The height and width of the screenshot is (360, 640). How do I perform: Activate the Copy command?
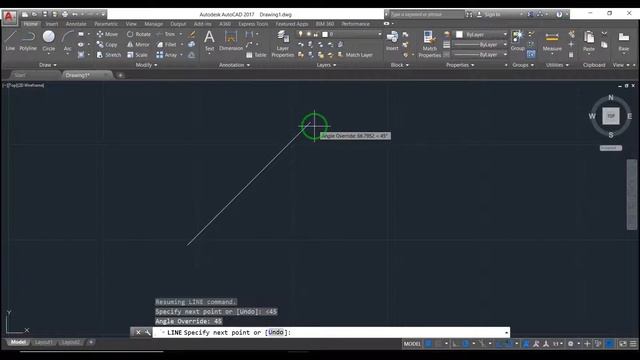tap(107, 44)
